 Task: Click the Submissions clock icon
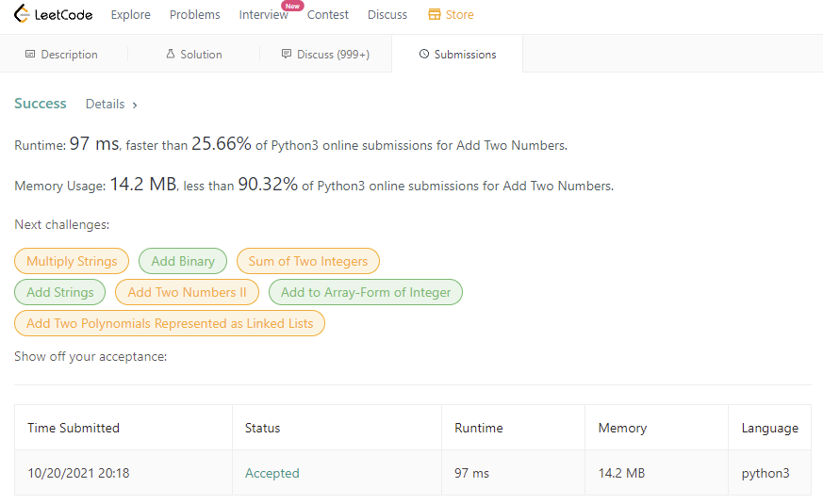tap(423, 55)
